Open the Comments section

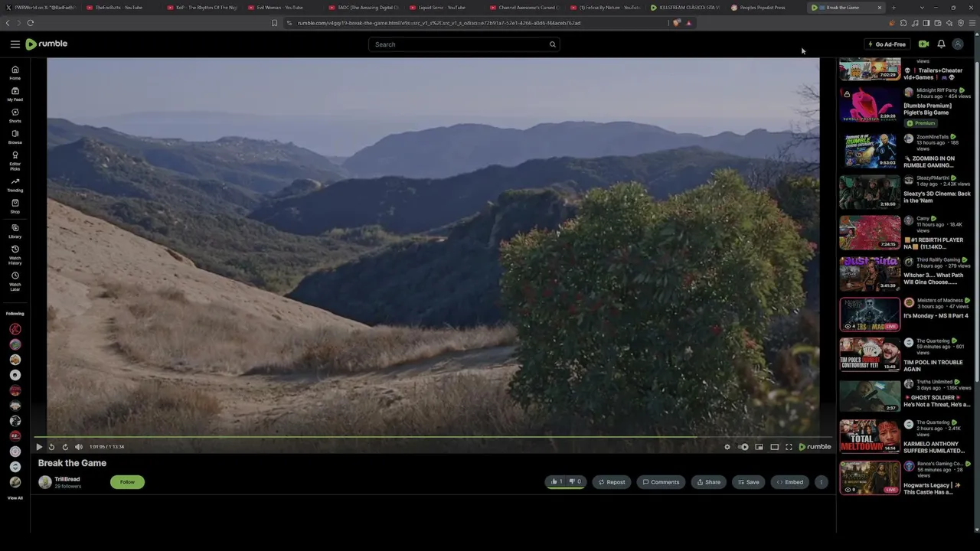tap(661, 482)
